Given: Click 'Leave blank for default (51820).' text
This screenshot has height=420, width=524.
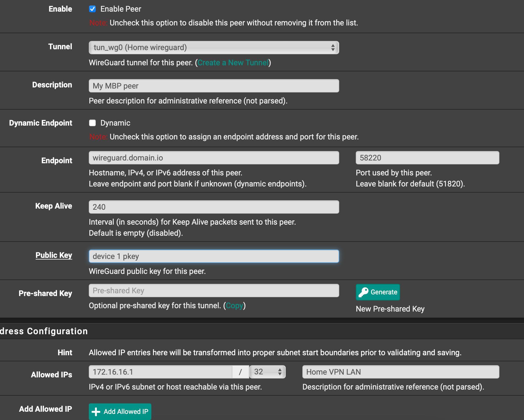Looking at the screenshot, I should (x=410, y=184).
